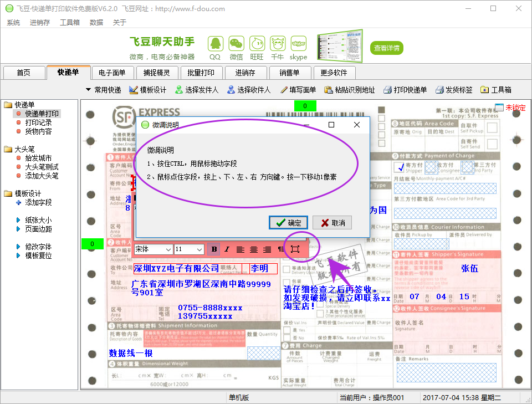Click 选择发件人 in toolbar
This screenshot has height=404, width=532.
coord(196,90)
